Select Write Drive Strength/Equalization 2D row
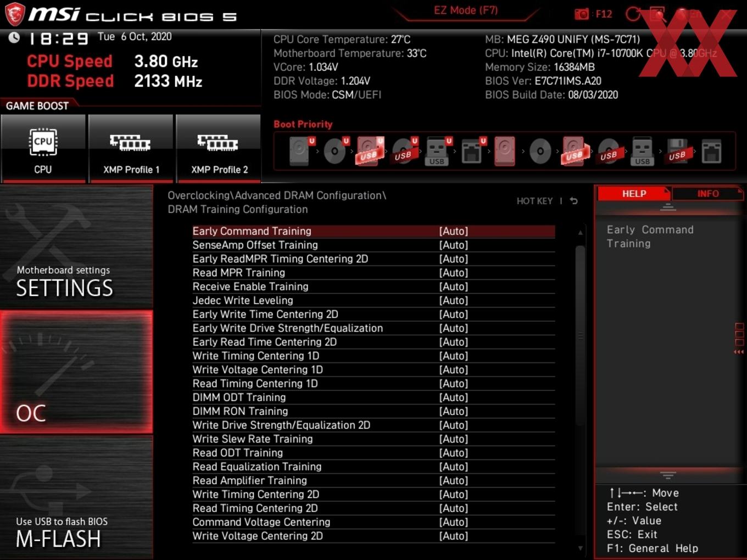747x560 pixels. (374, 425)
